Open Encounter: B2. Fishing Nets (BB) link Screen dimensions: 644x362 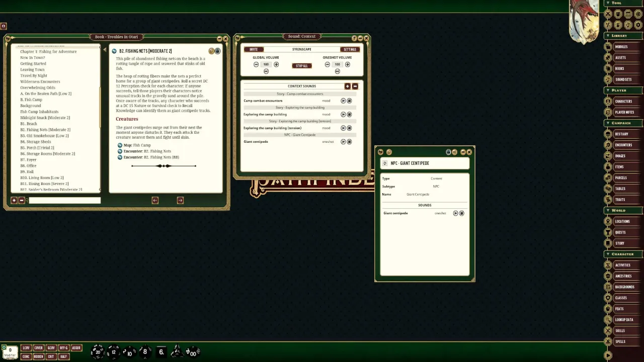point(151,157)
